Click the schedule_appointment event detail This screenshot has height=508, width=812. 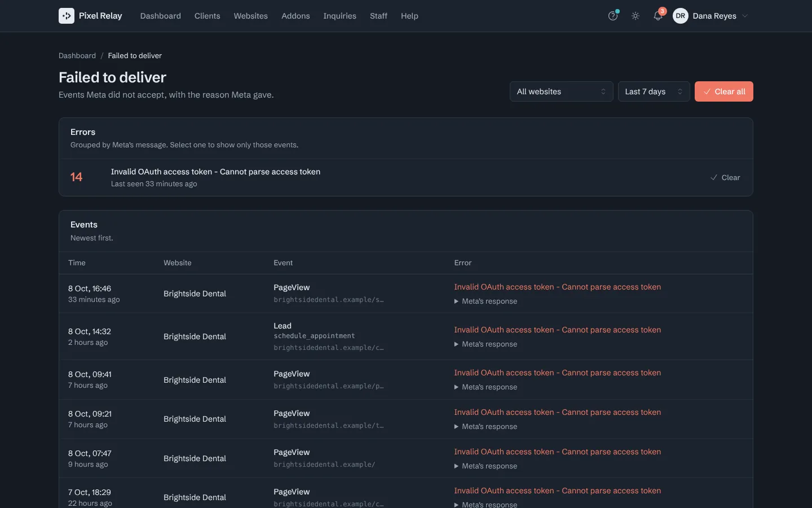[314, 336]
